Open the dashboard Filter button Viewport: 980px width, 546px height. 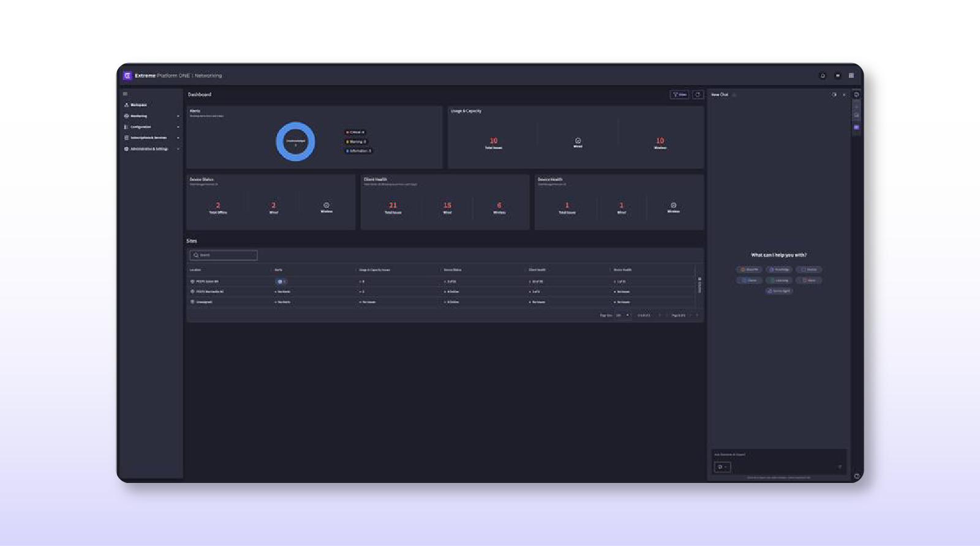click(679, 94)
